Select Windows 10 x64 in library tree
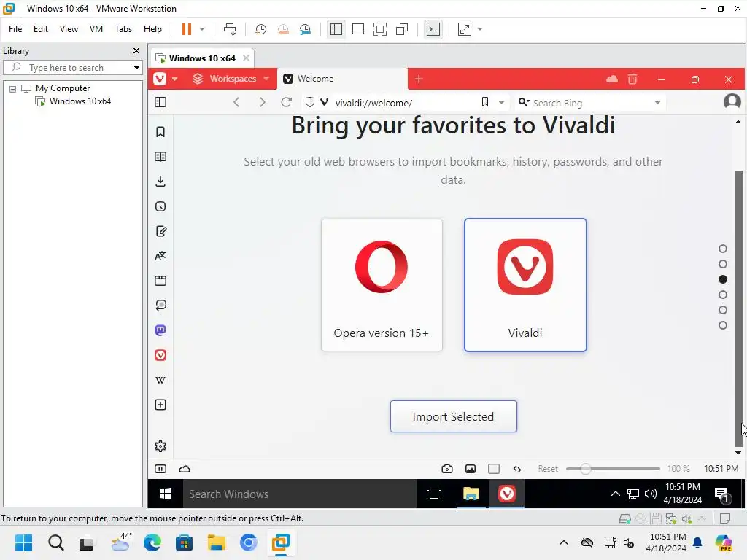Viewport: 747px width, 560px height. click(x=80, y=101)
